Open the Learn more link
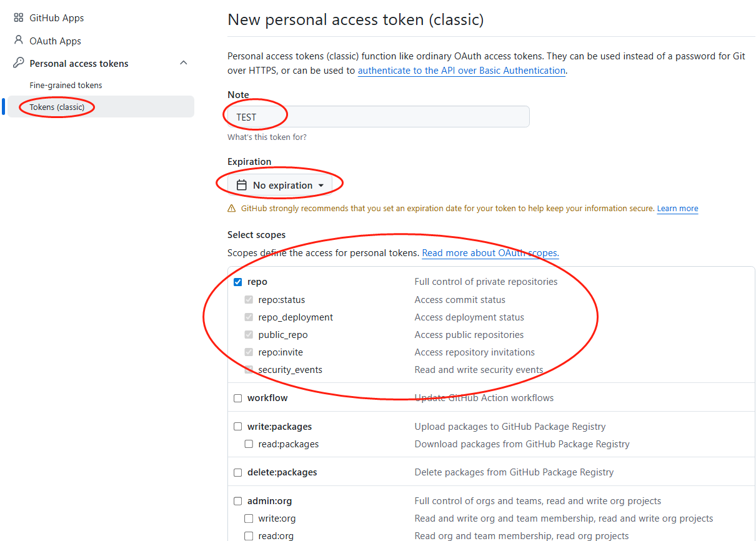The height and width of the screenshot is (541, 756). click(677, 209)
